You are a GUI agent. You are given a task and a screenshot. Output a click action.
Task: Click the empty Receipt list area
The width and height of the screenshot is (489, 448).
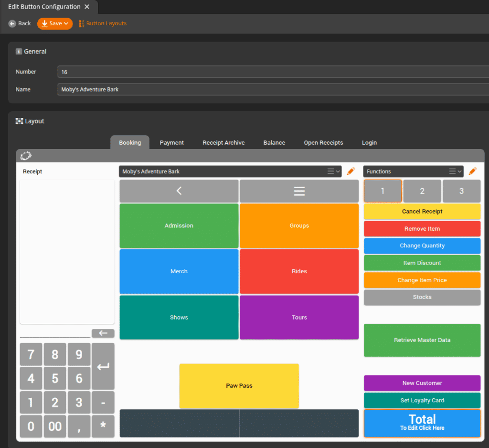coord(67,251)
